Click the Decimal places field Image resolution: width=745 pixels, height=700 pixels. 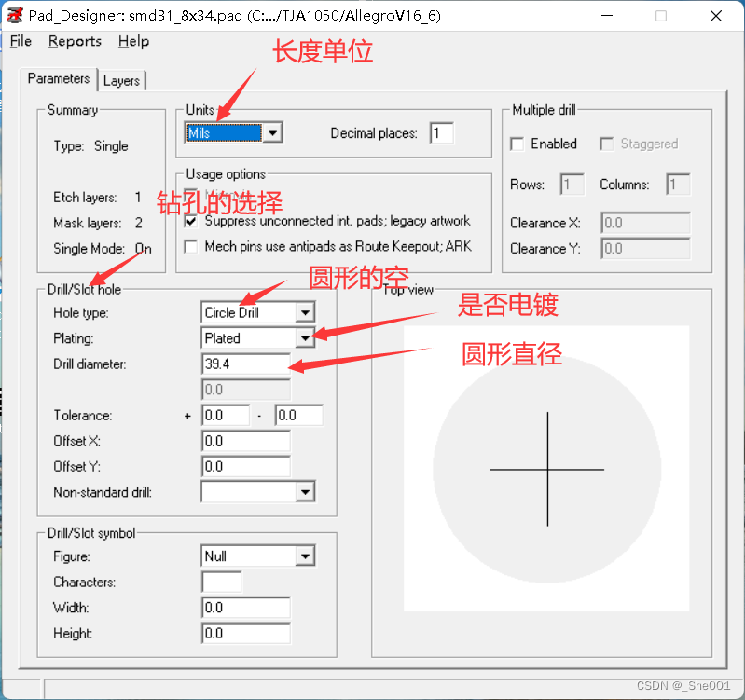click(441, 133)
